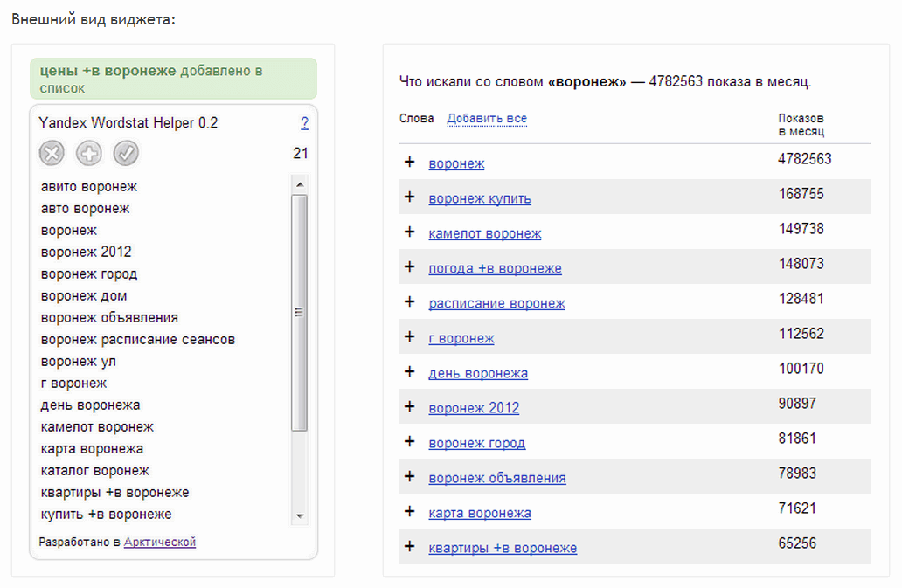Add 'квартиры +в воронеже' using its plus icon
Viewport: 902px width, 588px height.
click(x=410, y=547)
